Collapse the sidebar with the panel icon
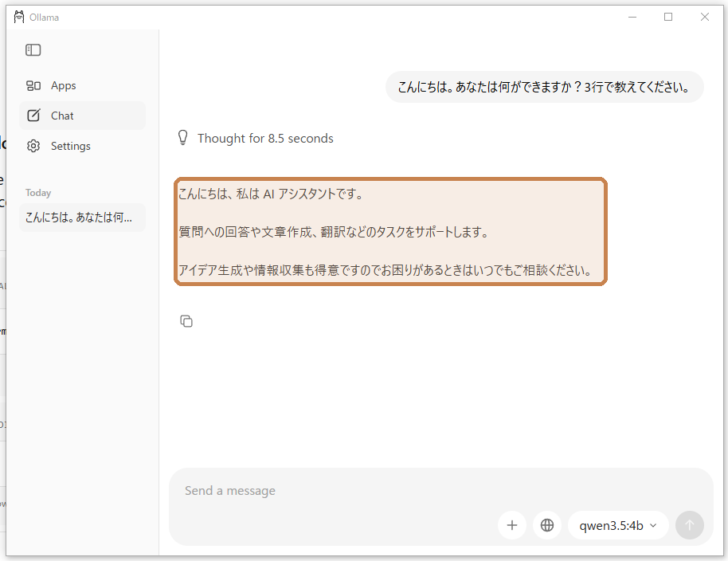 33,49
